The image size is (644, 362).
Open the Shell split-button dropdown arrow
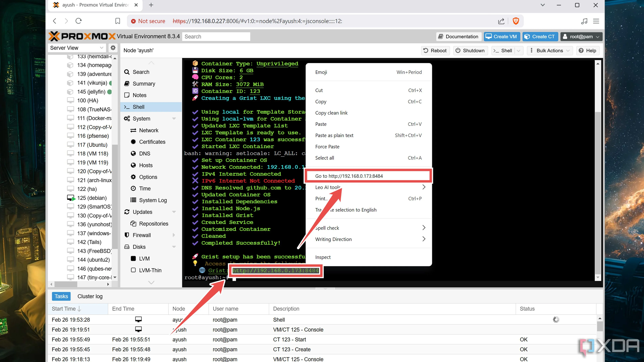pyautogui.click(x=519, y=51)
